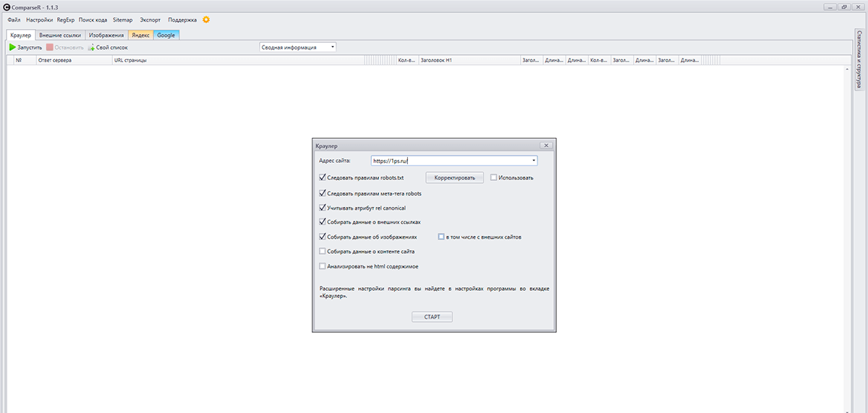Open Свой список custom list
Image resolution: width=868 pixels, height=413 pixels.
coord(108,47)
